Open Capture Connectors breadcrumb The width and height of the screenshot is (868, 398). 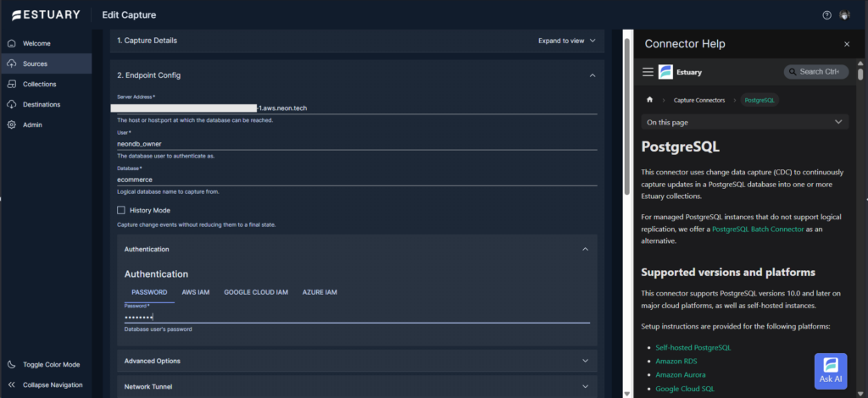pyautogui.click(x=699, y=100)
